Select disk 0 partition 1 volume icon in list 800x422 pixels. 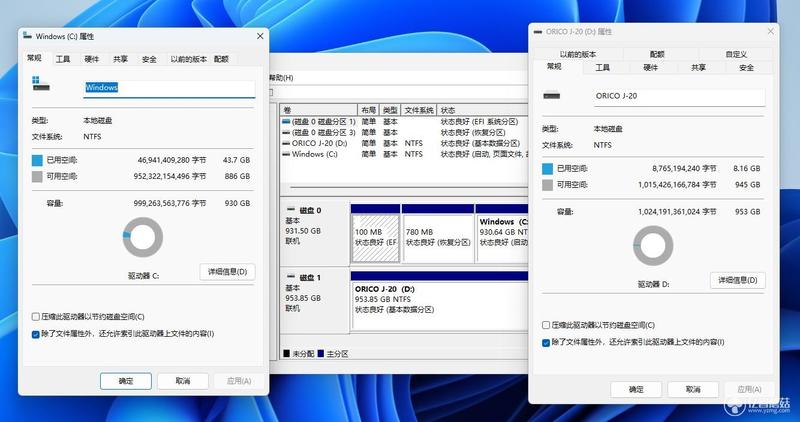pyautogui.click(x=286, y=122)
